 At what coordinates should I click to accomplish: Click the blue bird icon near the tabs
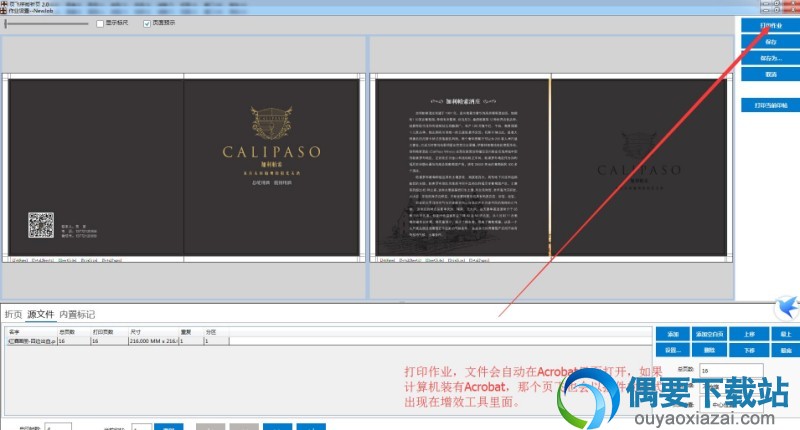[x=787, y=308]
